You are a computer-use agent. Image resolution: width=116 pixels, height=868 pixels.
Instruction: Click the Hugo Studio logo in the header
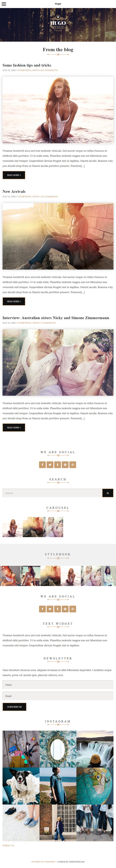58,23
